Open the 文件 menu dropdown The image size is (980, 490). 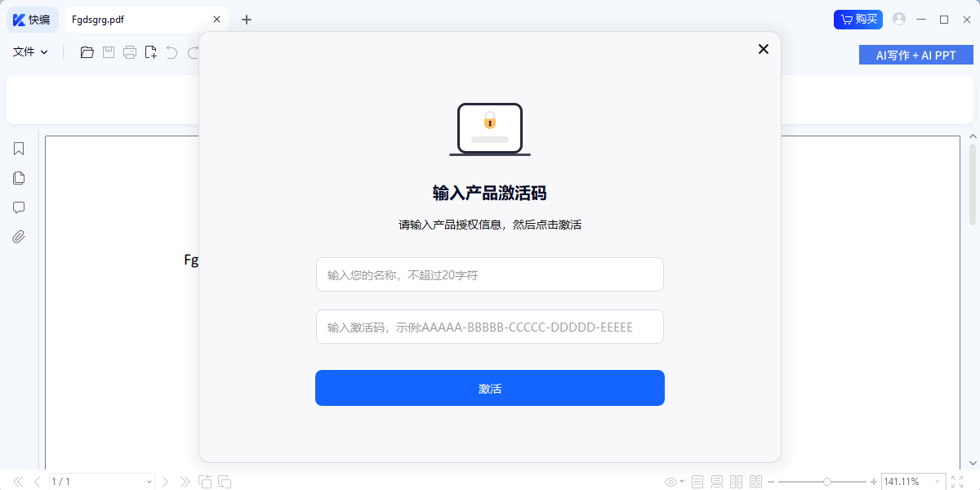tap(29, 51)
